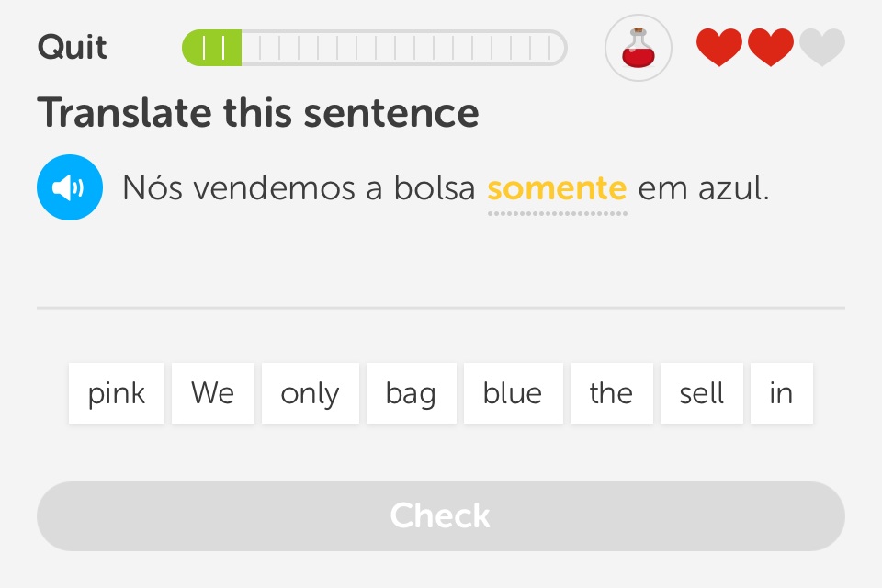Choose the "sell" word tile
The width and height of the screenshot is (882, 588).
click(x=702, y=393)
